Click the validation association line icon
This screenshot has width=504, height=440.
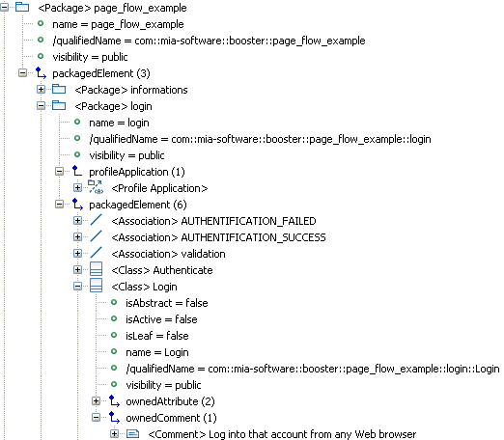click(96, 253)
